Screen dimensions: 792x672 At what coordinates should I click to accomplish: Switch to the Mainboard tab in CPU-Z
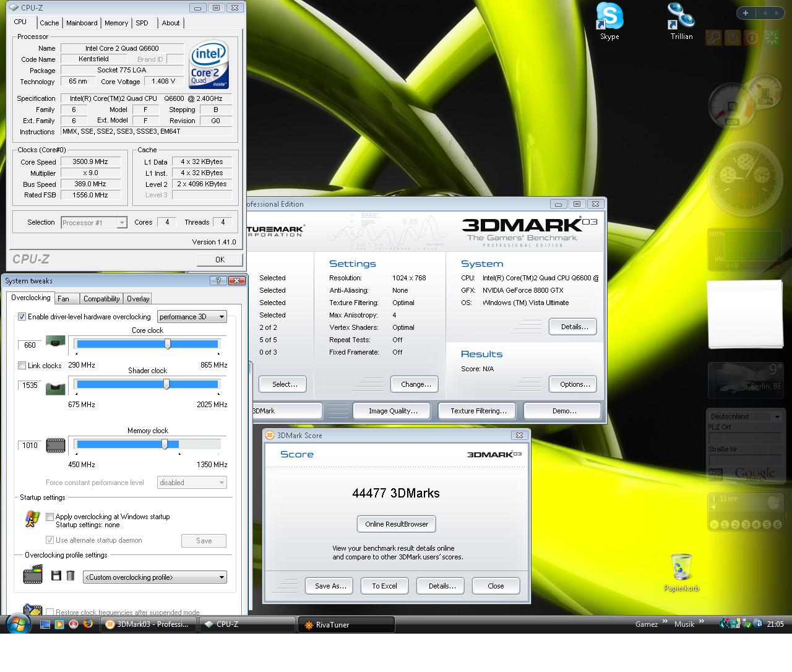82,23
